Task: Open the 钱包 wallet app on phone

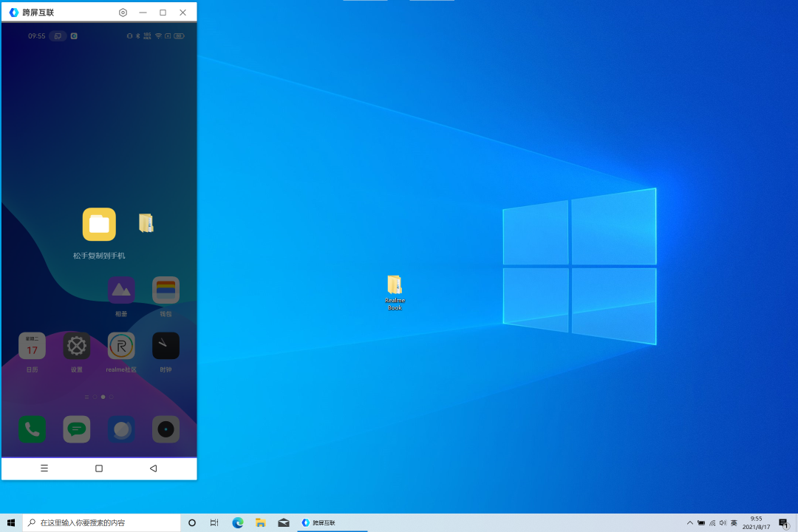Action: pyautogui.click(x=166, y=290)
